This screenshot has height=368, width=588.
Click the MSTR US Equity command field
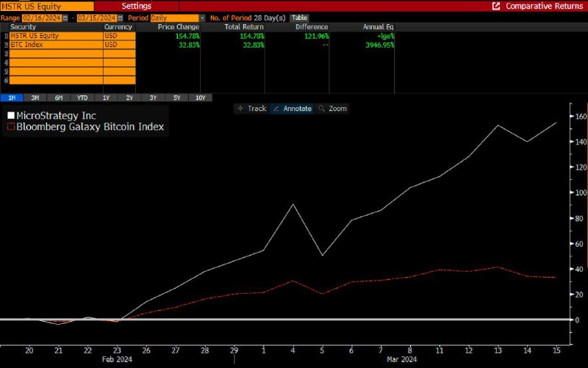coord(47,6)
